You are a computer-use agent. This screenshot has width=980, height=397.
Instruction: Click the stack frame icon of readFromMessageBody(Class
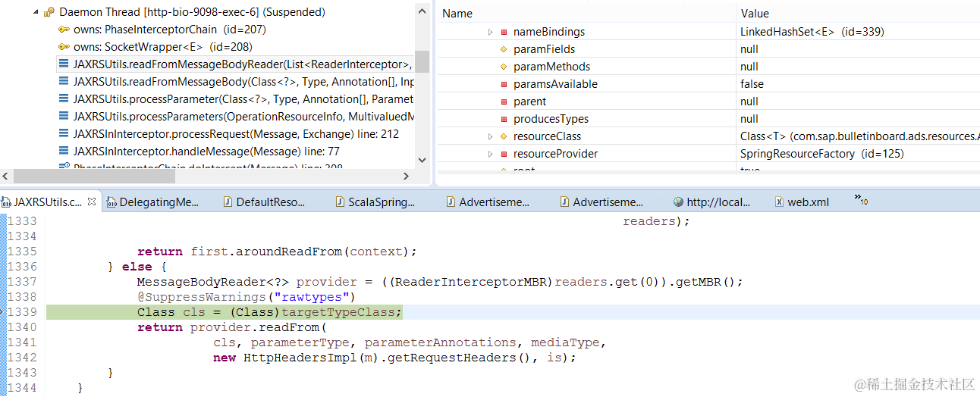[x=64, y=82]
